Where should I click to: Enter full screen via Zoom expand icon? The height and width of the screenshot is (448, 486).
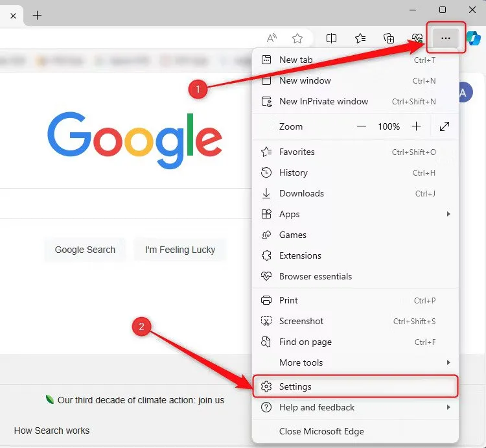[x=445, y=126]
